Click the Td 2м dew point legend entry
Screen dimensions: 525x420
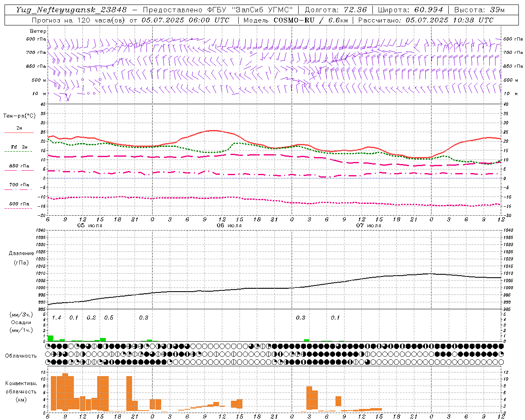point(19,147)
